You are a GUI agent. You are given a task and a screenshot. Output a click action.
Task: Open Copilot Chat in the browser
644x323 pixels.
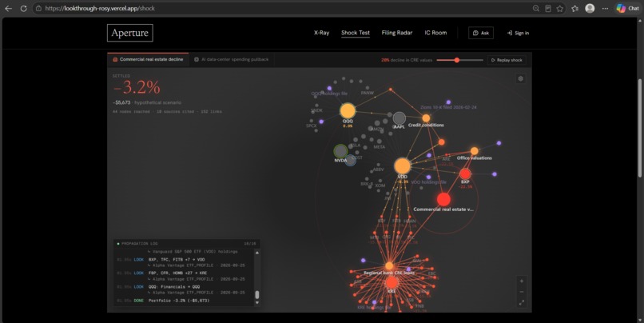[x=627, y=8]
